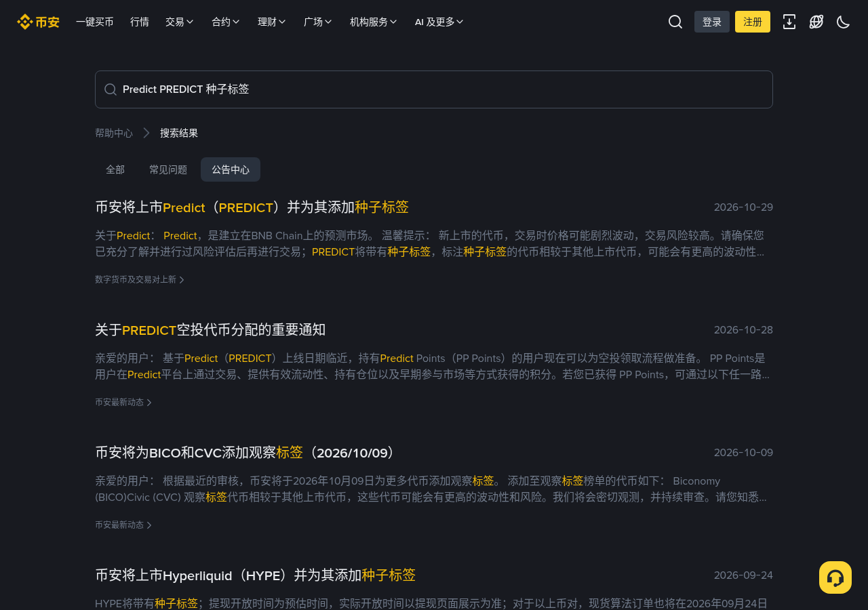The image size is (868, 610).
Task: Expand the 理财 dropdown menu
Action: pos(272,22)
